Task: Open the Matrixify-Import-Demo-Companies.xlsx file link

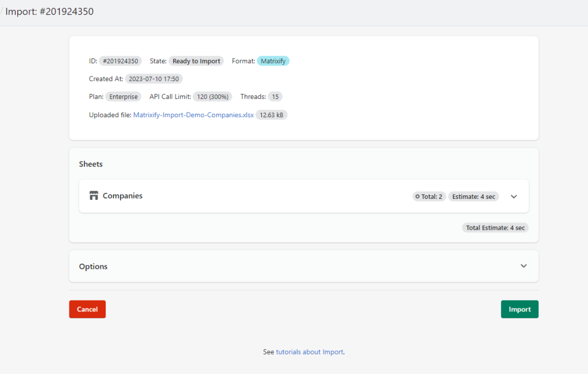Action: 194,114
